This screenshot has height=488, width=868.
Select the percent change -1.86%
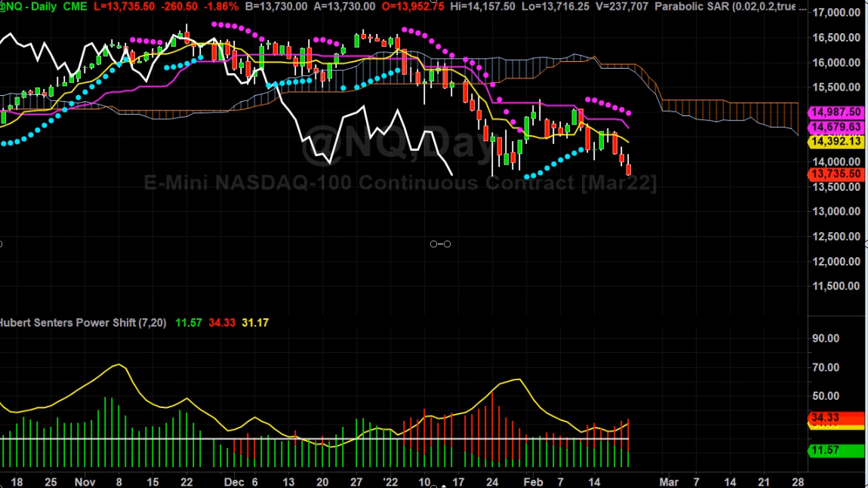tap(221, 7)
